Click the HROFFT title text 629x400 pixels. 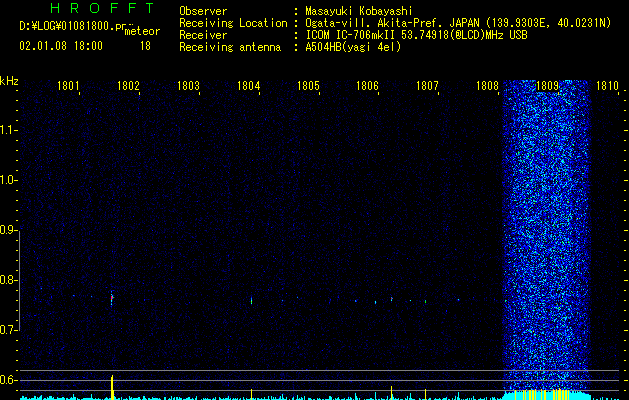(102, 8)
